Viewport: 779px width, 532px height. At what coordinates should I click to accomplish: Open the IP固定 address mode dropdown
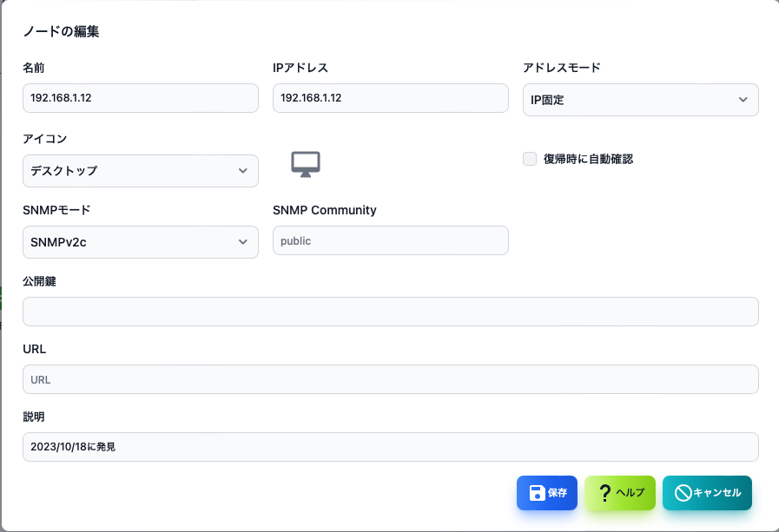640,100
